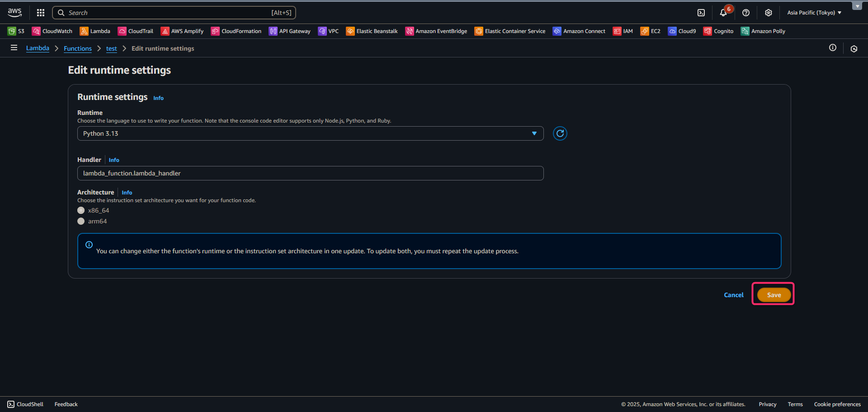Select arm64 architecture
Screen dimensions: 868x412
pos(81,221)
